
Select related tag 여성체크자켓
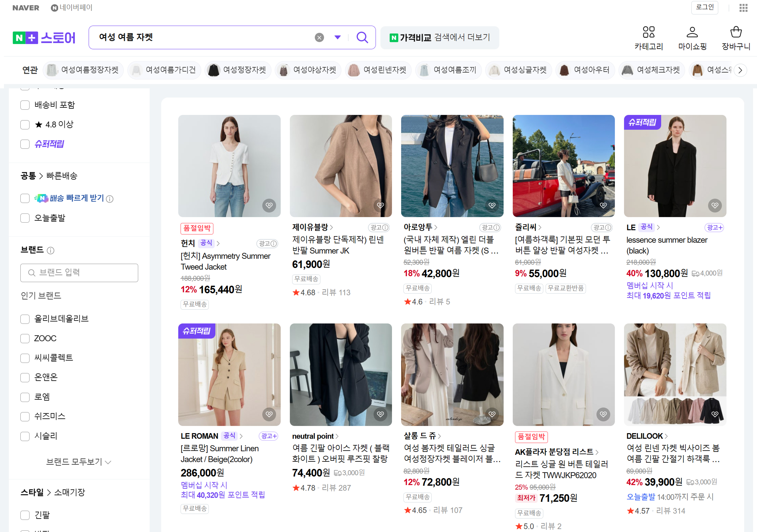point(651,70)
